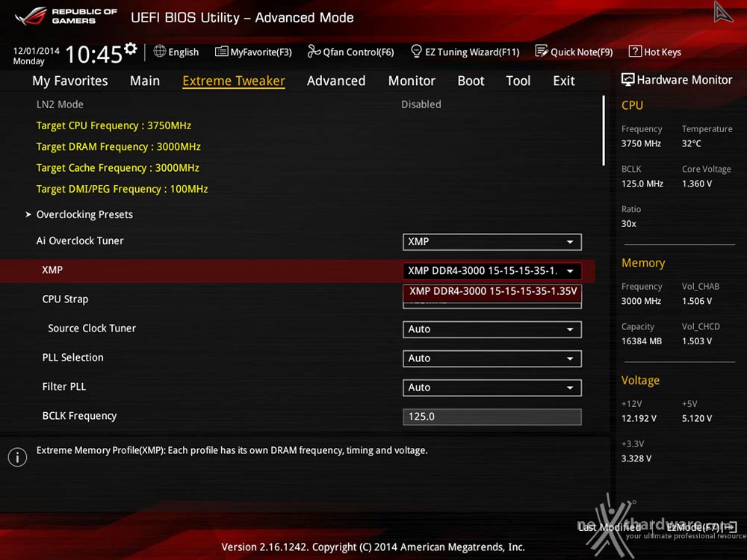Click the 12/01/2014 date text

[36, 51]
